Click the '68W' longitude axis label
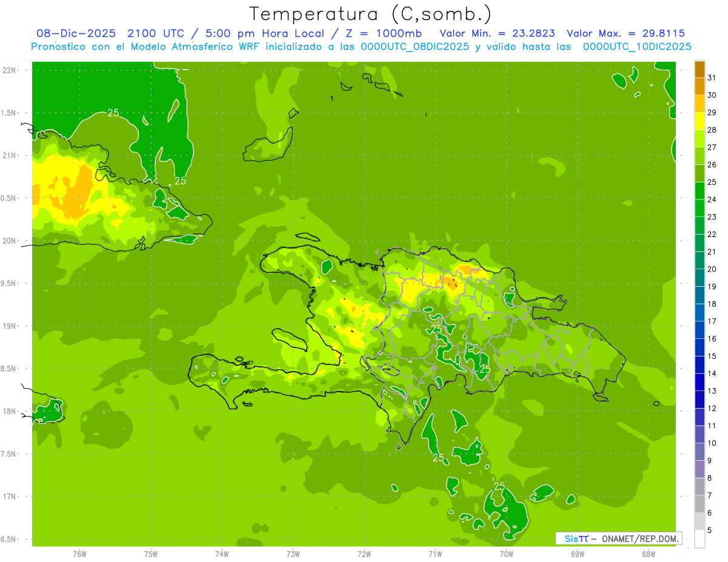728x562 pixels. [x=649, y=554]
